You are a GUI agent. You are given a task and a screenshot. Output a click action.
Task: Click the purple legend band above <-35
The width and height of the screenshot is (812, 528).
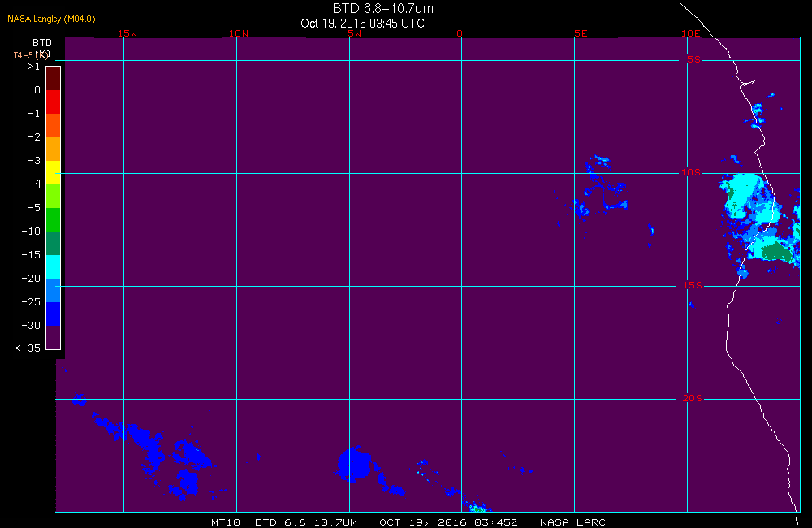click(x=54, y=337)
